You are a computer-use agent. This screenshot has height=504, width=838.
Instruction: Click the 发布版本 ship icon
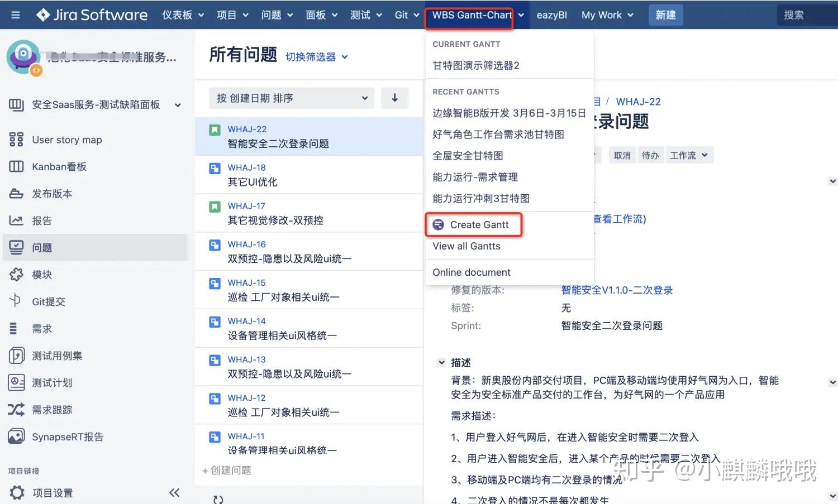click(x=16, y=194)
